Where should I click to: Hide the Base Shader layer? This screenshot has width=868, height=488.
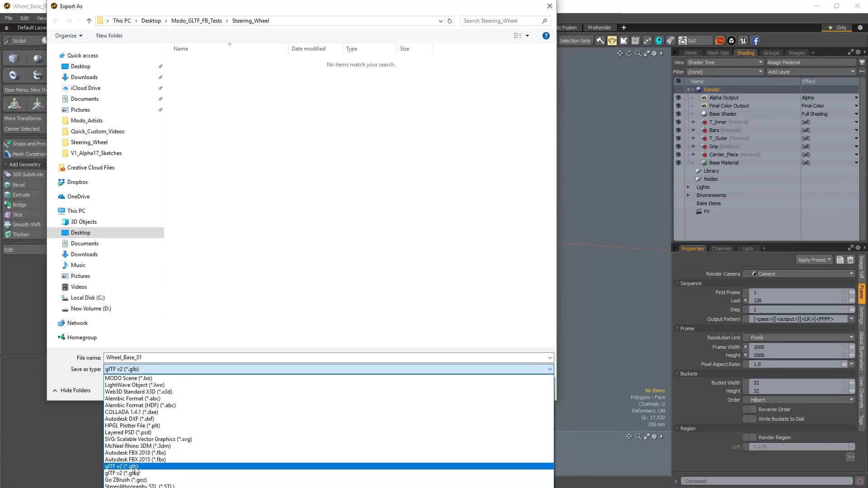coord(678,114)
